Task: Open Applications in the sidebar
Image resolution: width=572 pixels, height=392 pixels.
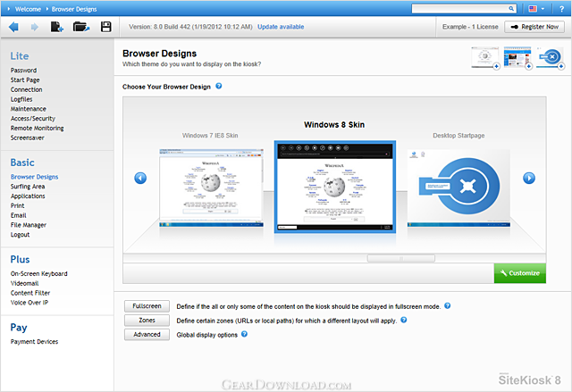Action: click(28, 196)
